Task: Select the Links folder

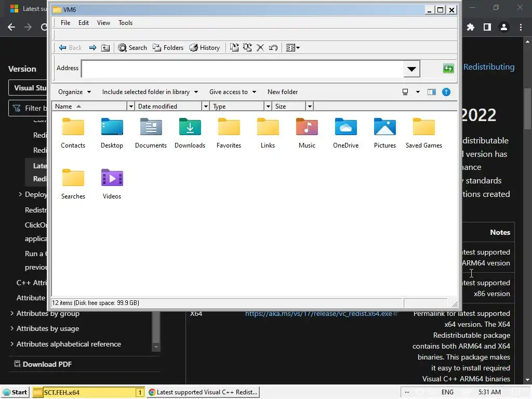Action: (268, 134)
